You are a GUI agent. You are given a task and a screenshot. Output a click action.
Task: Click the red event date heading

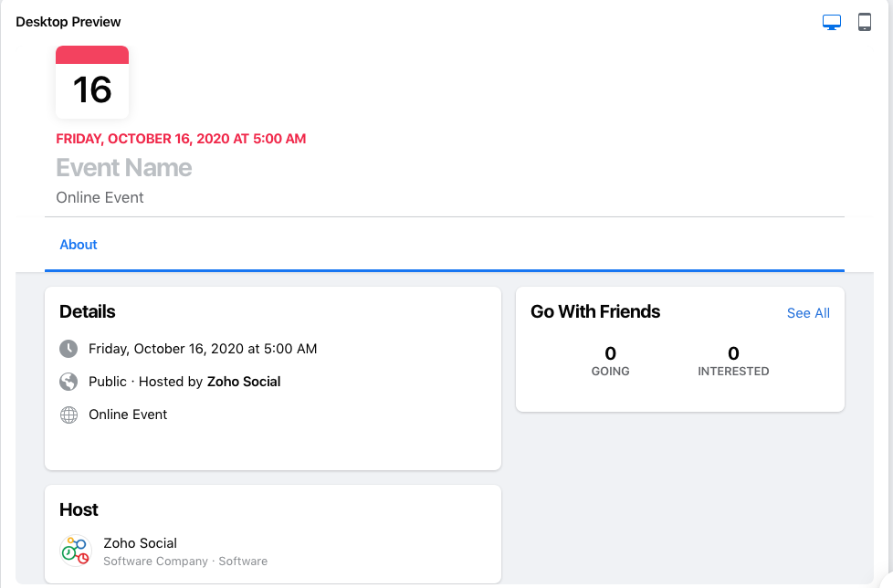pos(181,139)
